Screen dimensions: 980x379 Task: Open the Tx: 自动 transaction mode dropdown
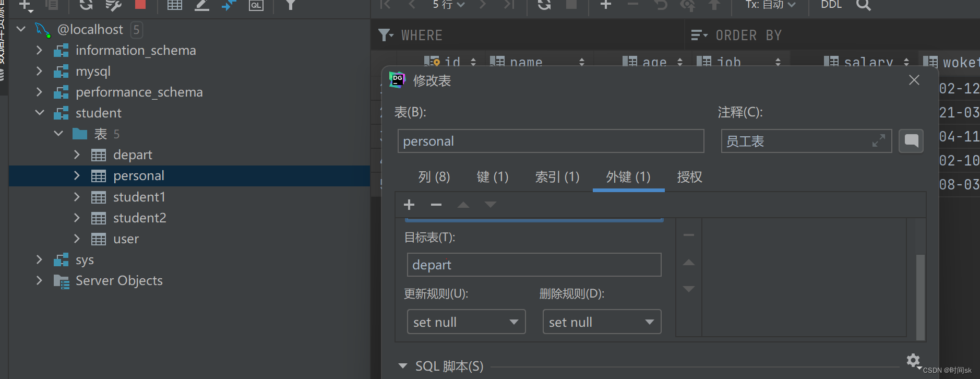(x=771, y=5)
